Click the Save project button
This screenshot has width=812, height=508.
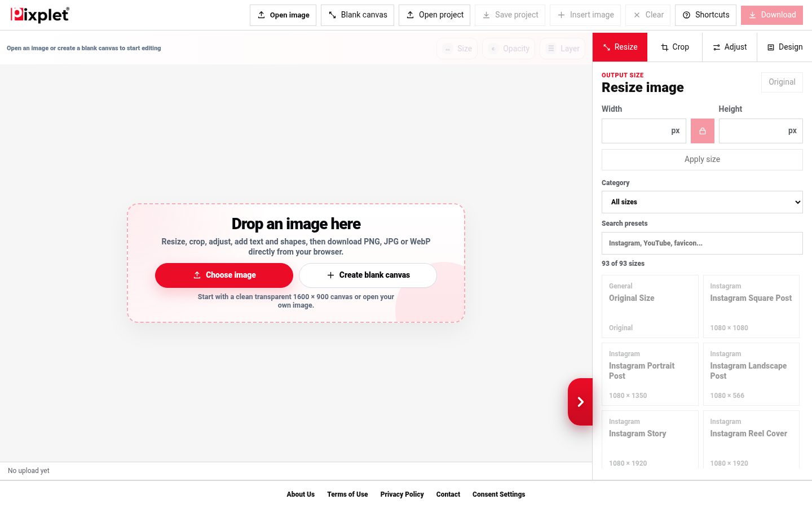pos(510,15)
